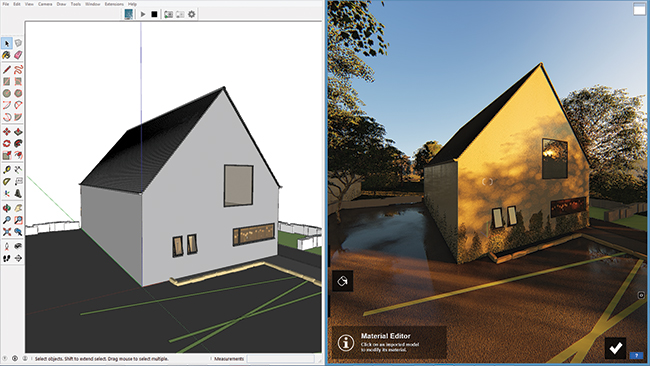Select the Freehand squiggle tool
This screenshot has width=650, height=366.
coord(18,70)
